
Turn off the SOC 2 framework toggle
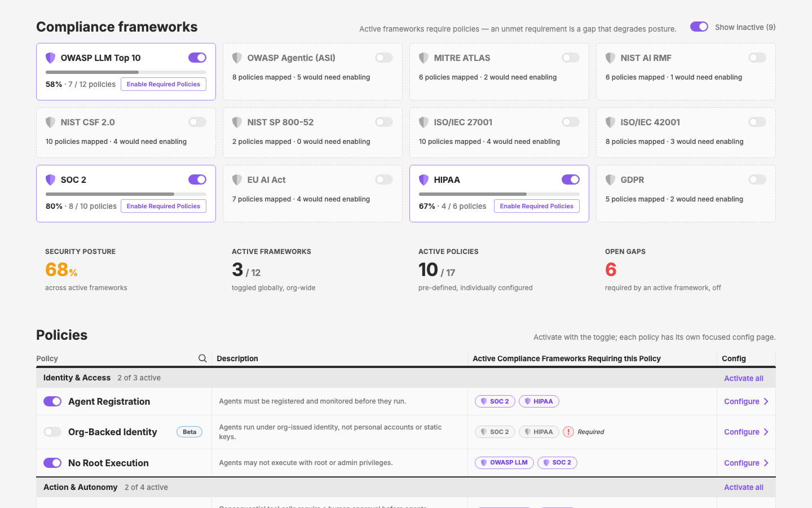(x=197, y=179)
